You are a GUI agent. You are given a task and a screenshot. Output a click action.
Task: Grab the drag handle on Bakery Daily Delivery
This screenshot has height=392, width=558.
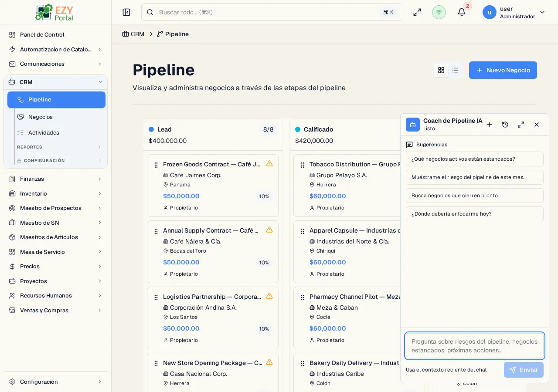(303, 364)
